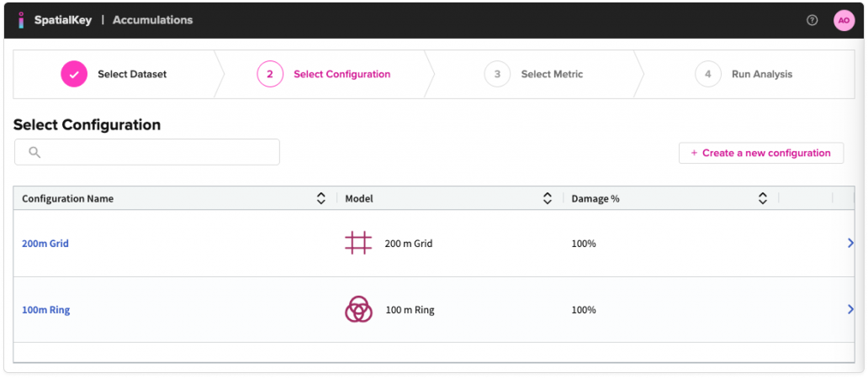
Task: Open the help question mark icon
Action: [812, 20]
